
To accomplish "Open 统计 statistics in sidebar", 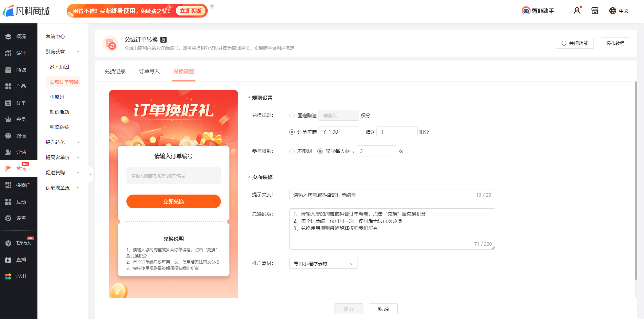I will pyautogui.click(x=9, y=53).
